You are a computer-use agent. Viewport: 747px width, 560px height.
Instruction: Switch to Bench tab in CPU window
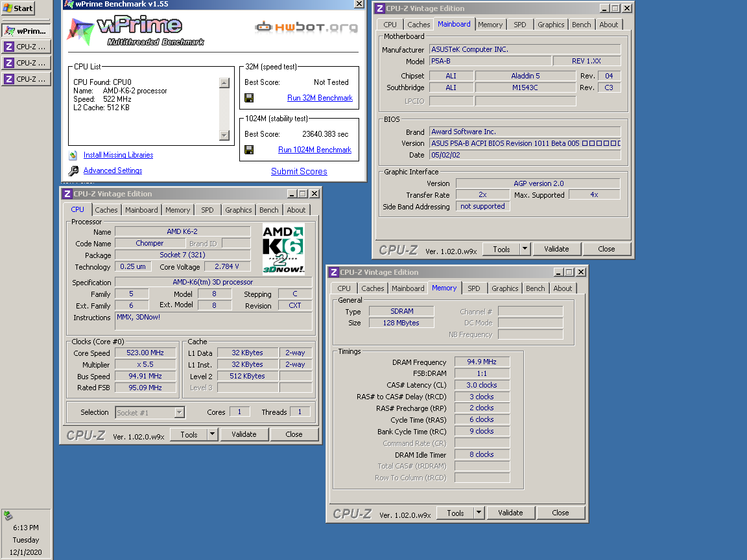tap(268, 210)
